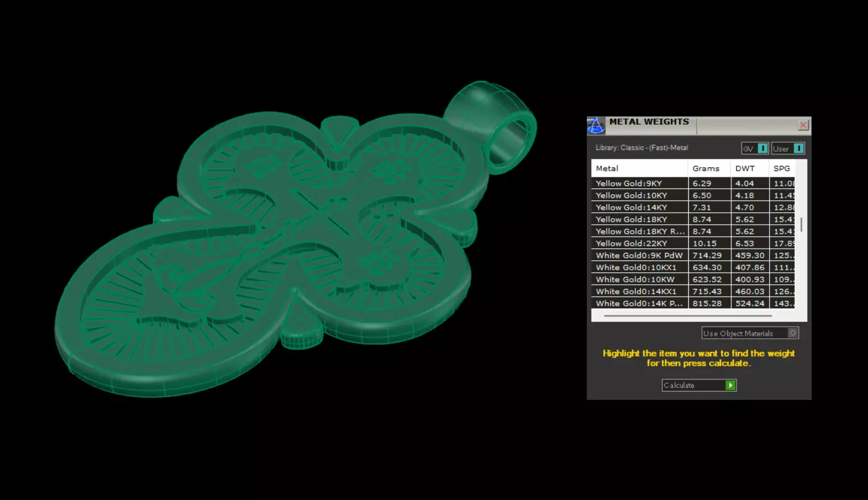Select the Yellow Gold:18KY R... row
This screenshot has width=868, height=500.
point(693,231)
